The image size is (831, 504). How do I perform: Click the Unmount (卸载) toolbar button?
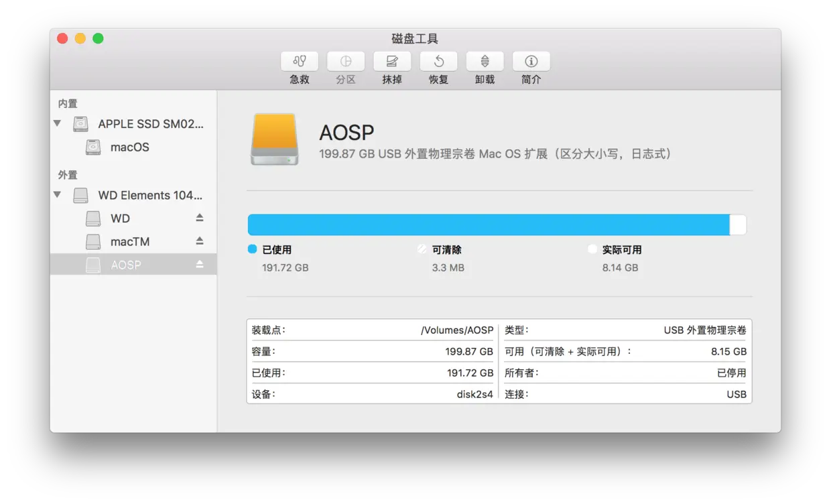(x=485, y=62)
